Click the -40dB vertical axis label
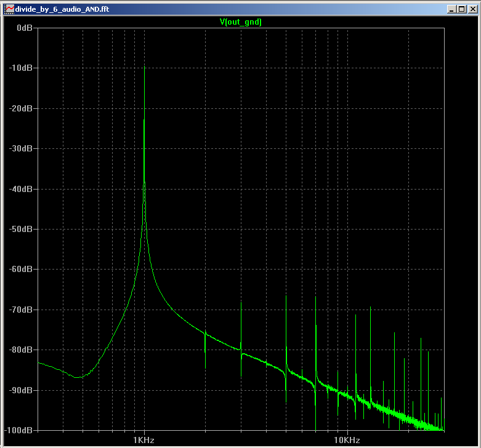 pos(22,189)
